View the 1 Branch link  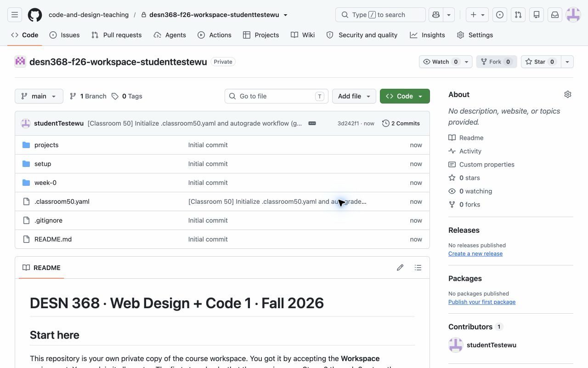pos(88,96)
